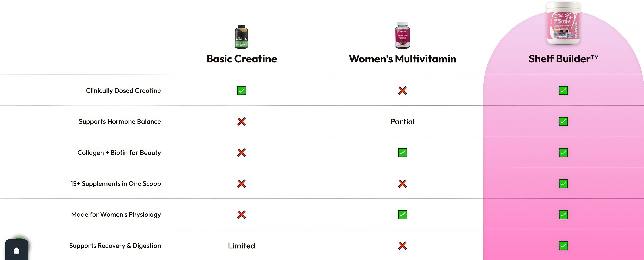Click Basic Creatine's red X for Women's Physiology
The width and height of the screenshot is (644, 260).
(241, 215)
